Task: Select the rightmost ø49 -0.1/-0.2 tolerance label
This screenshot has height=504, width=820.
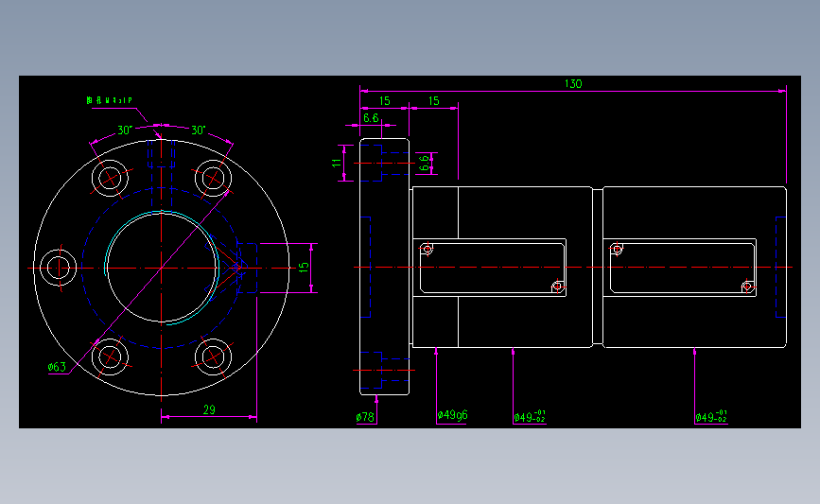Action: click(x=711, y=417)
